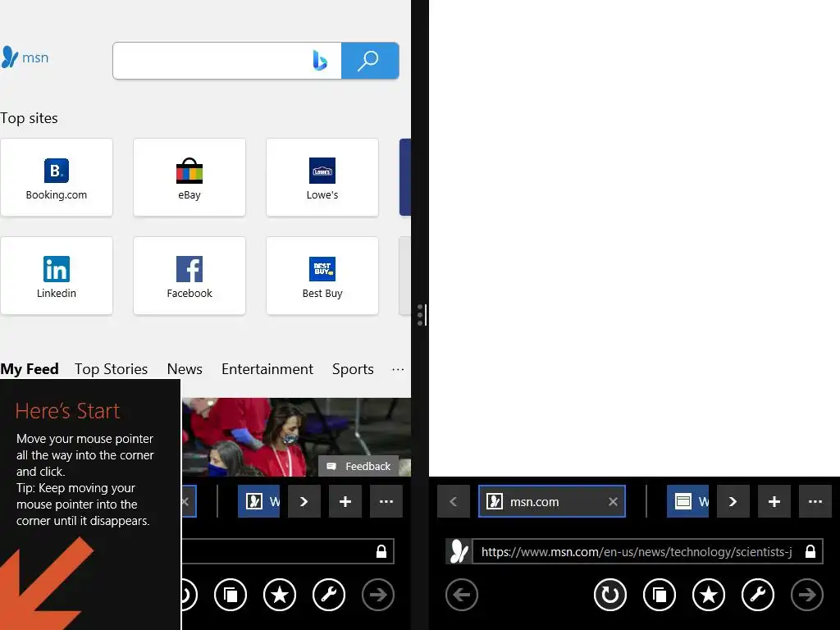Viewport: 840px width, 630px height.
Task: Expand more feed categories ellipsis
Action: tap(398, 369)
